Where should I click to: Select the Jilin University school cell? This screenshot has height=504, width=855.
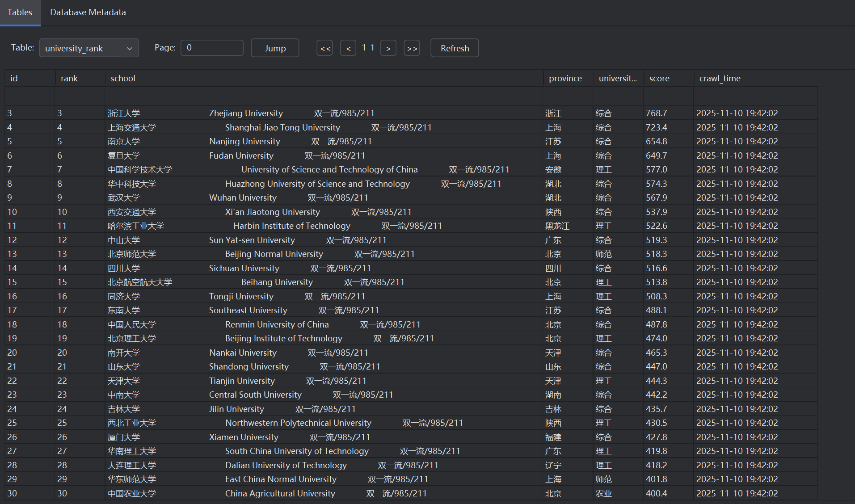coord(324,409)
